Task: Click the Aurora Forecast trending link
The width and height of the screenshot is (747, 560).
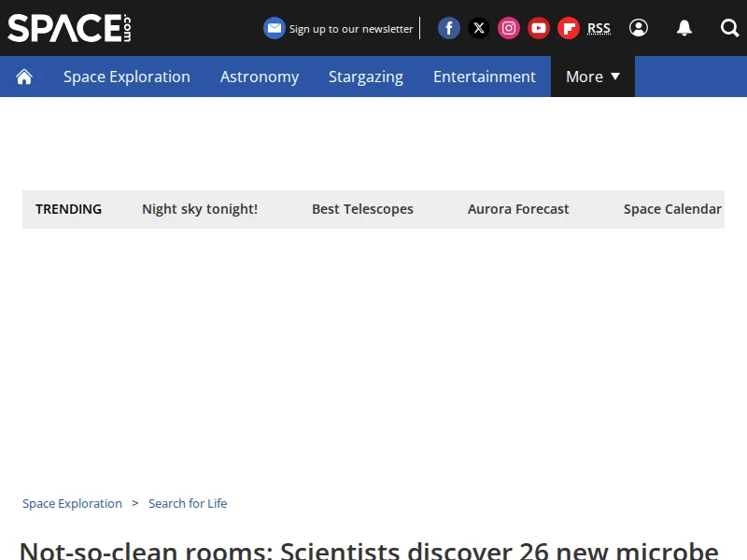Action: click(x=518, y=209)
